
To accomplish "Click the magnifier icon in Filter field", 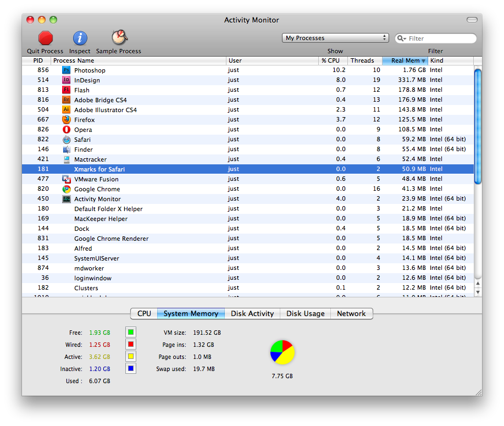I will pyautogui.click(x=401, y=38).
